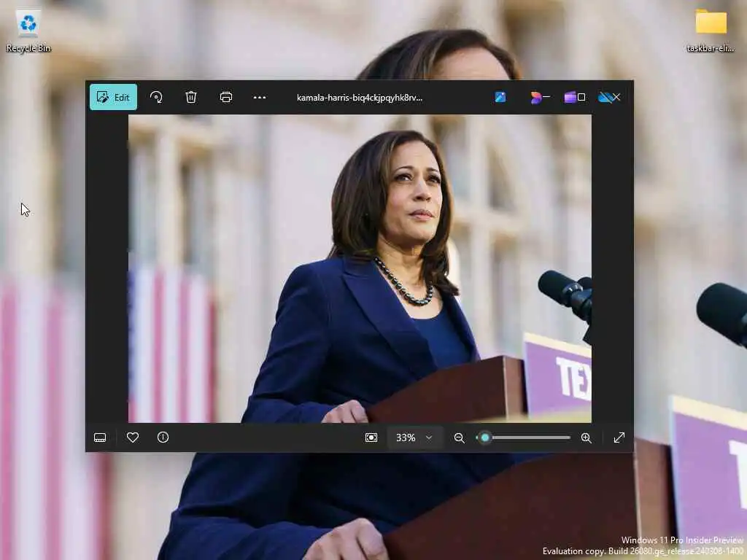Click the crossed-out OneDrive cloud icon
The width and height of the screenshot is (747, 560).
605,98
